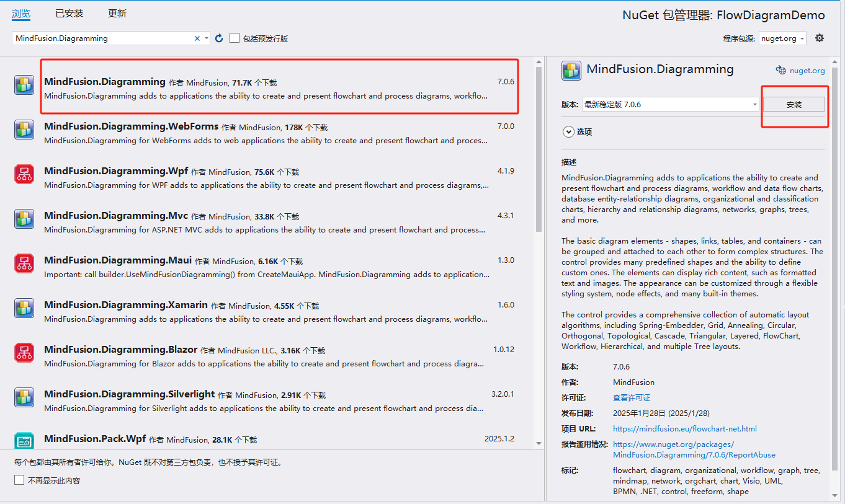Open the ReportAbuse link

tap(694, 449)
